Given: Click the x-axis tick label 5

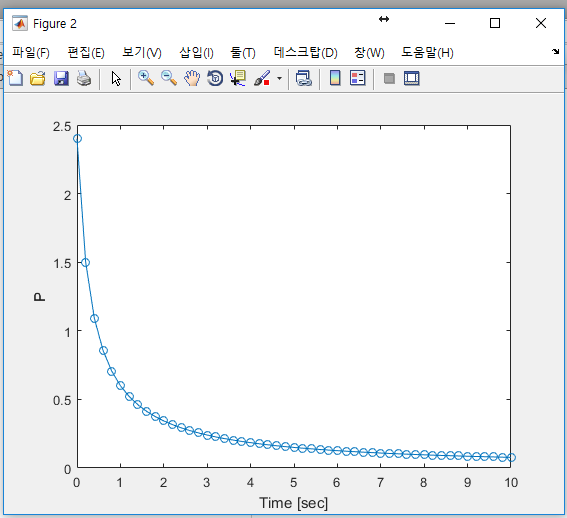Looking at the screenshot, I should 294,482.
